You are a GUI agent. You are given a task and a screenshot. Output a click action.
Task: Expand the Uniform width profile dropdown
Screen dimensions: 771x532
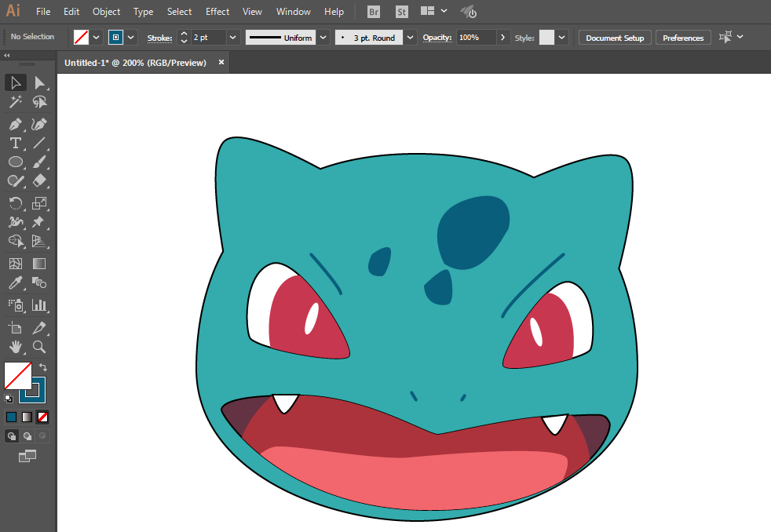click(323, 38)
